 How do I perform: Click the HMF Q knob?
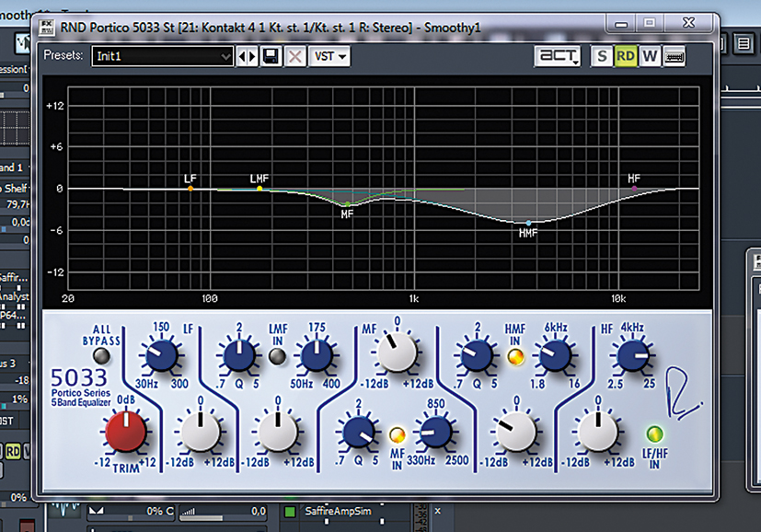pyautogui.click(x=476, y=355)
